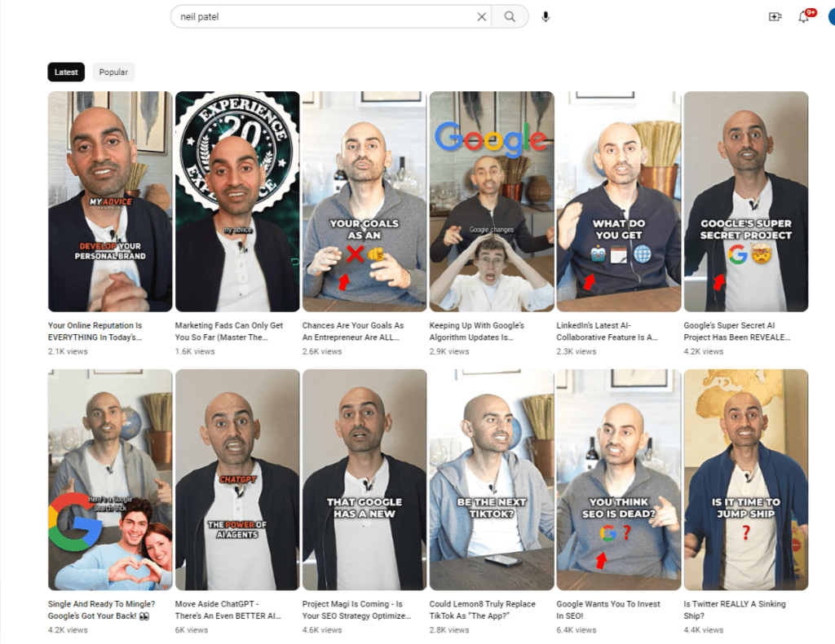This screenshot has height=644, width=835.
Task: Click the magnifying glass search button
Action: [510, 17]
